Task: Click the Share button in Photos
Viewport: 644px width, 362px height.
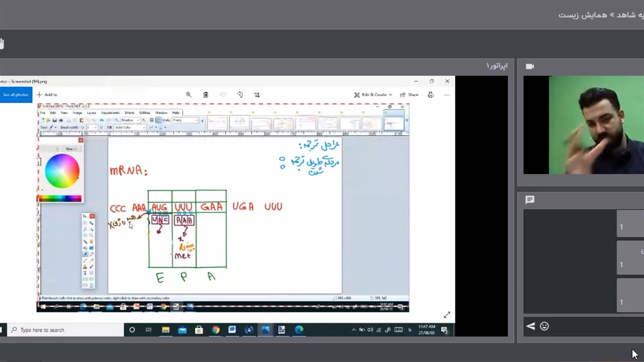Action: [409, 95]
